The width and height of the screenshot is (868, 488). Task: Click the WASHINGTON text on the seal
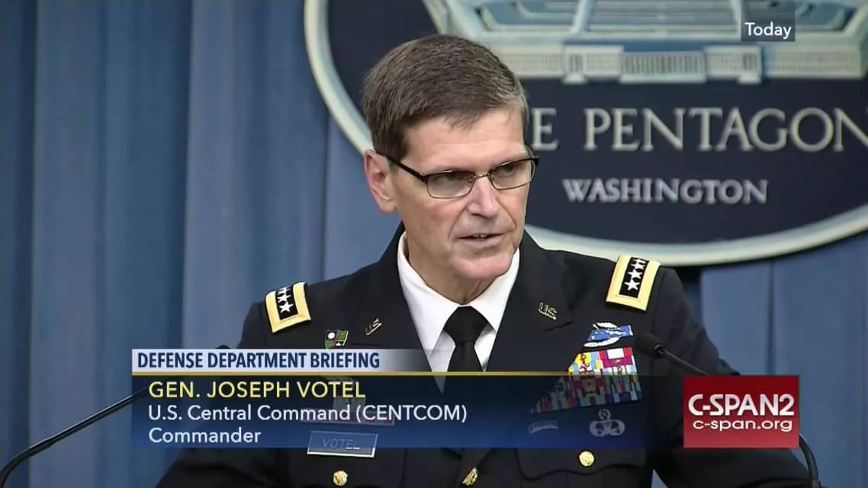click(665, 191)
